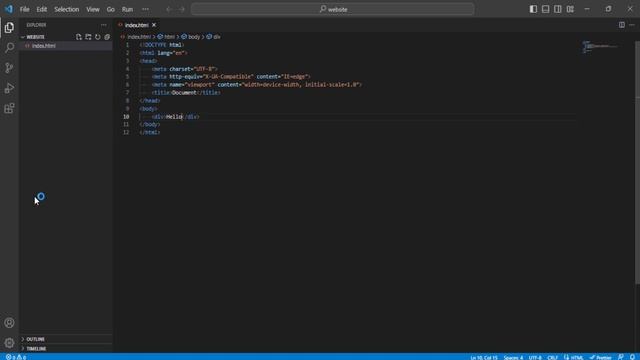640x360 pixels.
Task: Open the Extensions view
Action: coord(9,108)
